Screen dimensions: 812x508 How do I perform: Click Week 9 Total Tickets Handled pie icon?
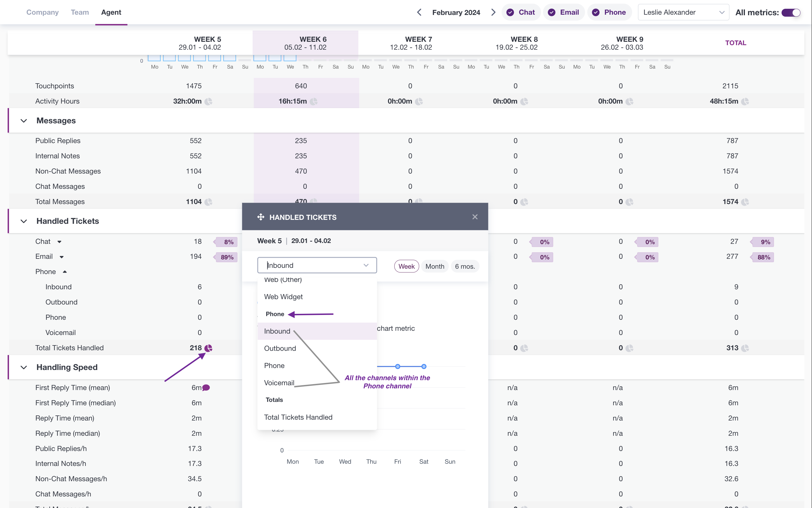coord(630,348)
